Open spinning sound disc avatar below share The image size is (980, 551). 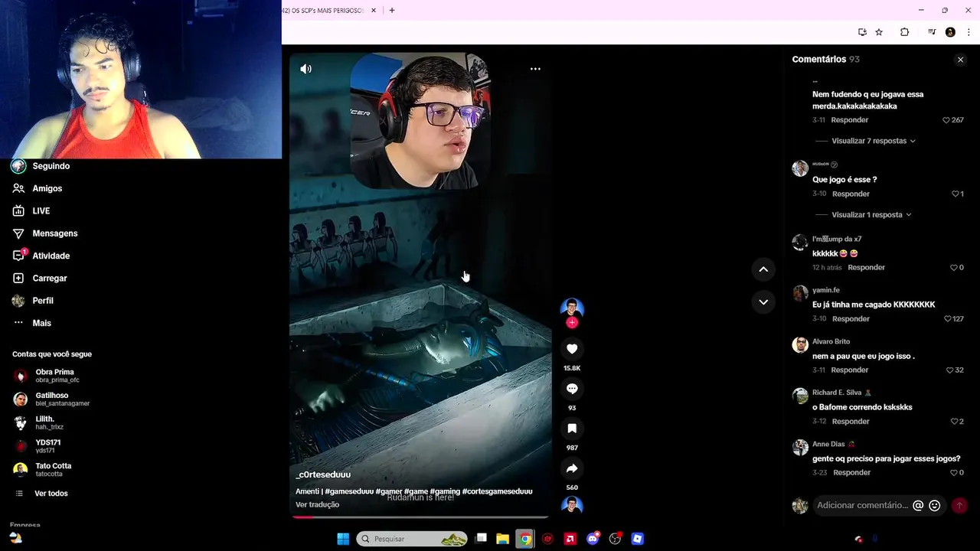pos(572,505)
